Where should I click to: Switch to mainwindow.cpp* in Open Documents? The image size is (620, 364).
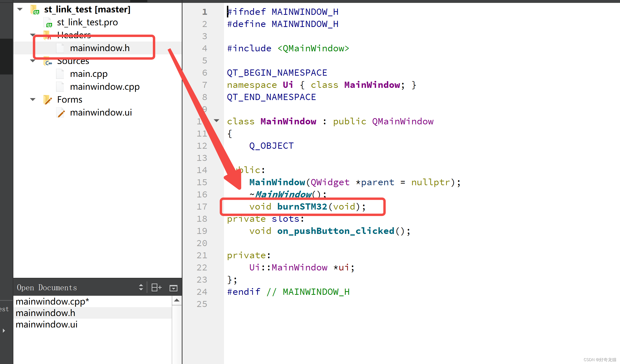click(52, 301)
